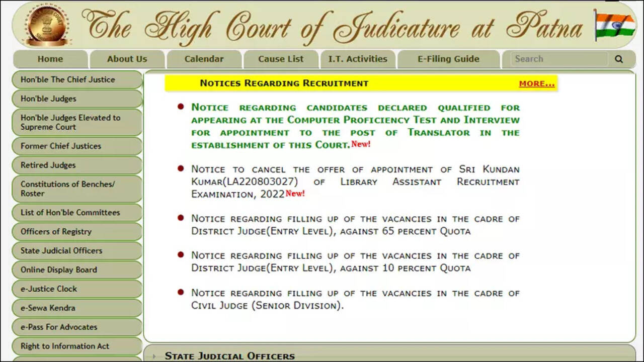The height and width of the screenshot is (362, 644).
Task: Open Right to Information Act link
Action: 77,346
